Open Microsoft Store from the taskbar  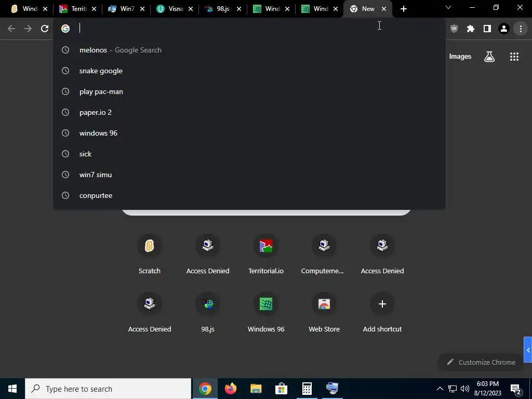pyautogui.click(x=281, y=389)
